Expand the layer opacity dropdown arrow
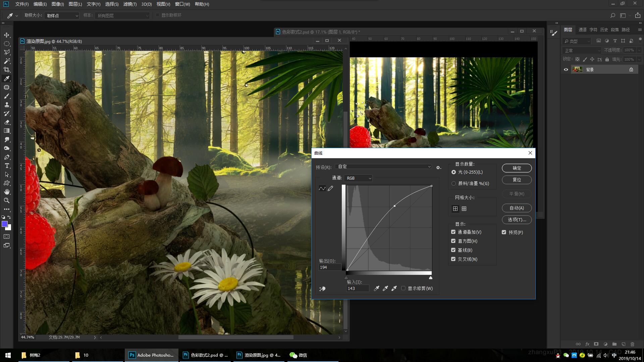The image size is (644, 362). [x=639, y=50]
